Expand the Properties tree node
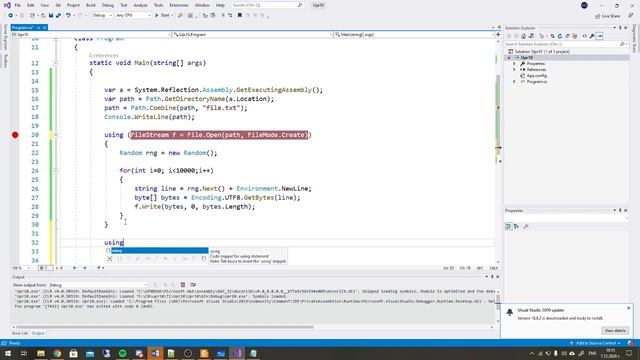This screenshot has width=640, height=360. [x=514, y=64]
